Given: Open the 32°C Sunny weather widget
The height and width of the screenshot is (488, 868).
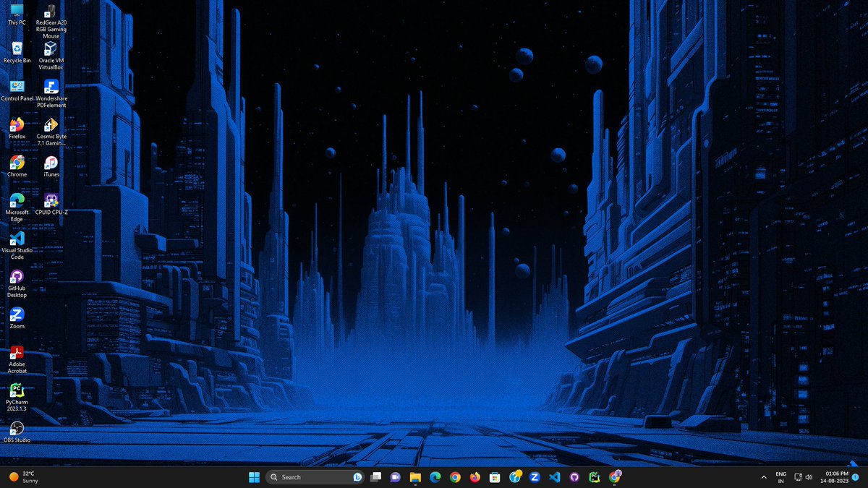Looking at the screenshot, I should click(23, 477).
